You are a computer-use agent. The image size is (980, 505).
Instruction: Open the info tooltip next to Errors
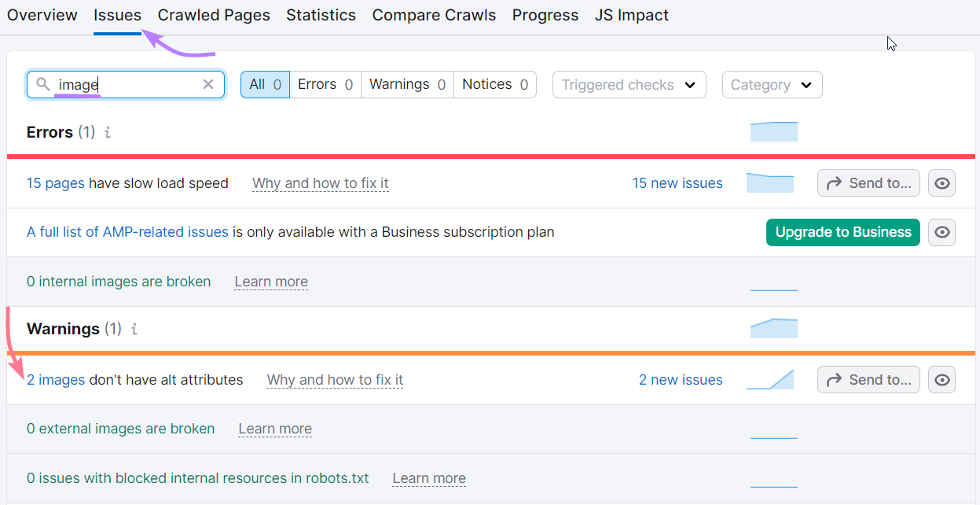pyautogui.click(x=106, y=133)
